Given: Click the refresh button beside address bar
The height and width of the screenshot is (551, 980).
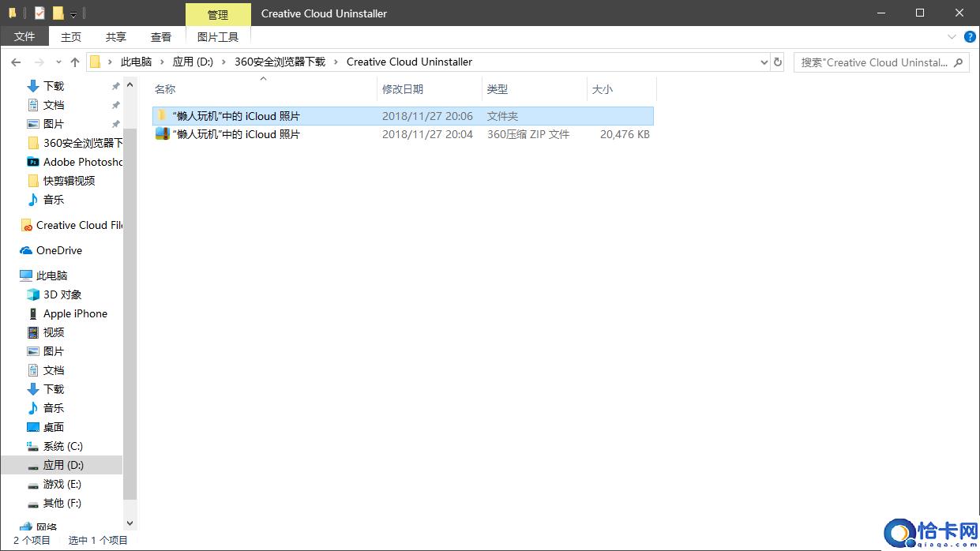Looking at the screenshot, I should tap(778, 62).
